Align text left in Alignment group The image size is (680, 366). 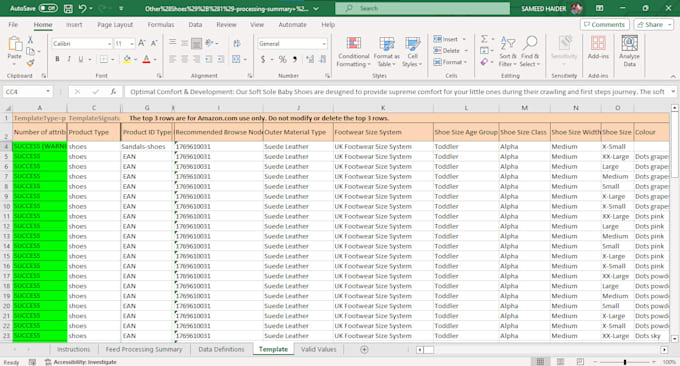coord(172,59)
